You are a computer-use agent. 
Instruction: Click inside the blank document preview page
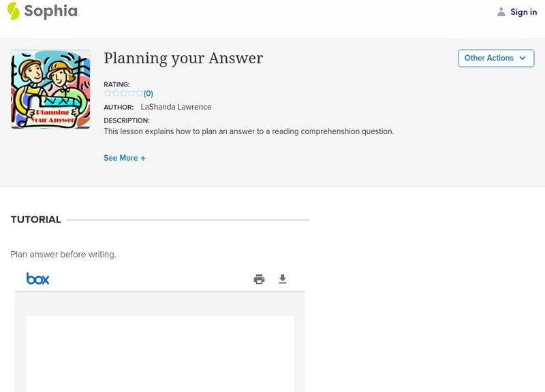coord(160,354)
